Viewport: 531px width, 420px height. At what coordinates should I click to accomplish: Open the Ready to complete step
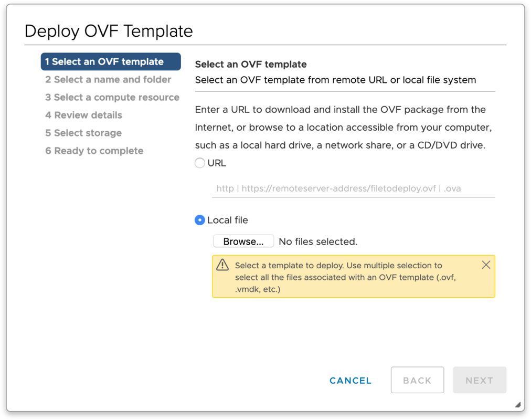click(x=94, y=151)
